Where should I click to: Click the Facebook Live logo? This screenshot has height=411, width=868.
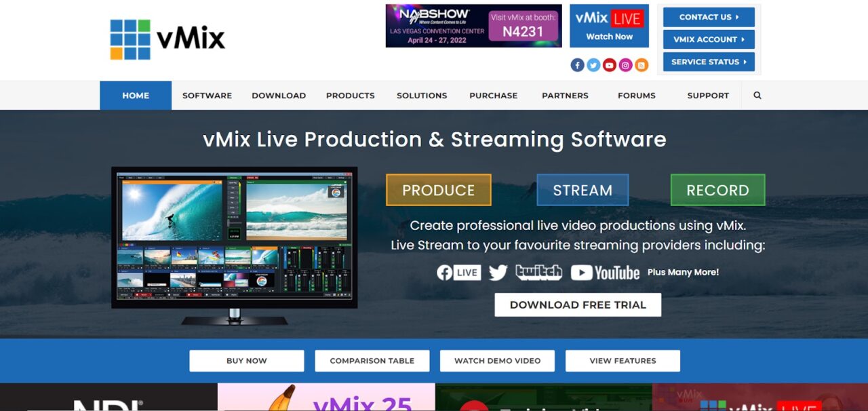(x=459, y=273)
